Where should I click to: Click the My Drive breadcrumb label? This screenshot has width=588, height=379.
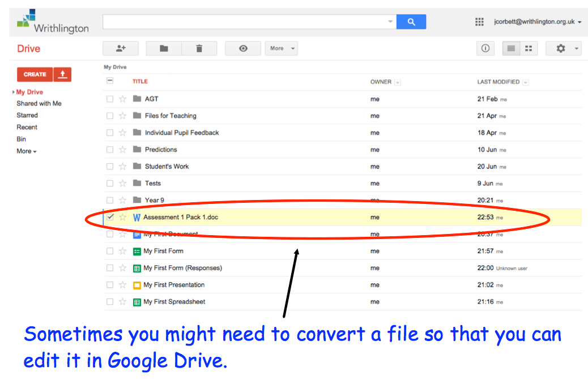(x=115, y=67)
